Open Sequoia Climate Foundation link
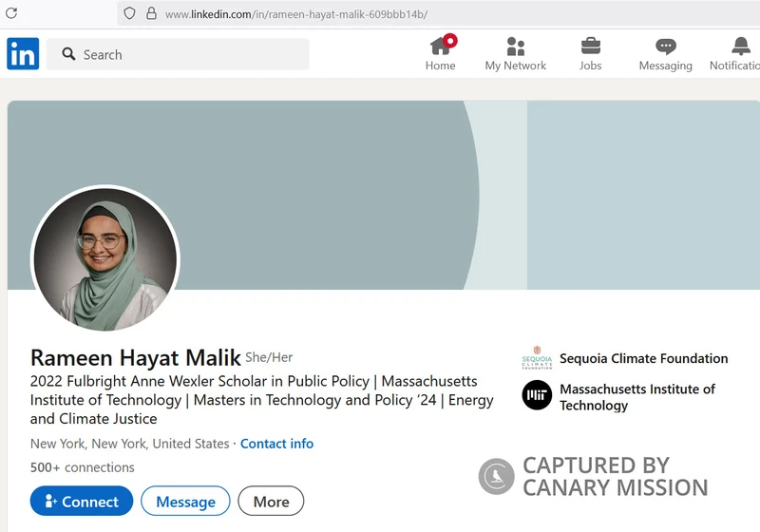This screenshot has height=532, width=760. 644,358
